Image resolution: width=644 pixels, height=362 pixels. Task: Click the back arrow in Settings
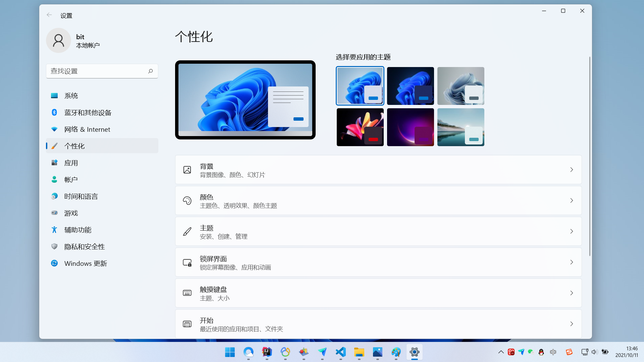49,15
